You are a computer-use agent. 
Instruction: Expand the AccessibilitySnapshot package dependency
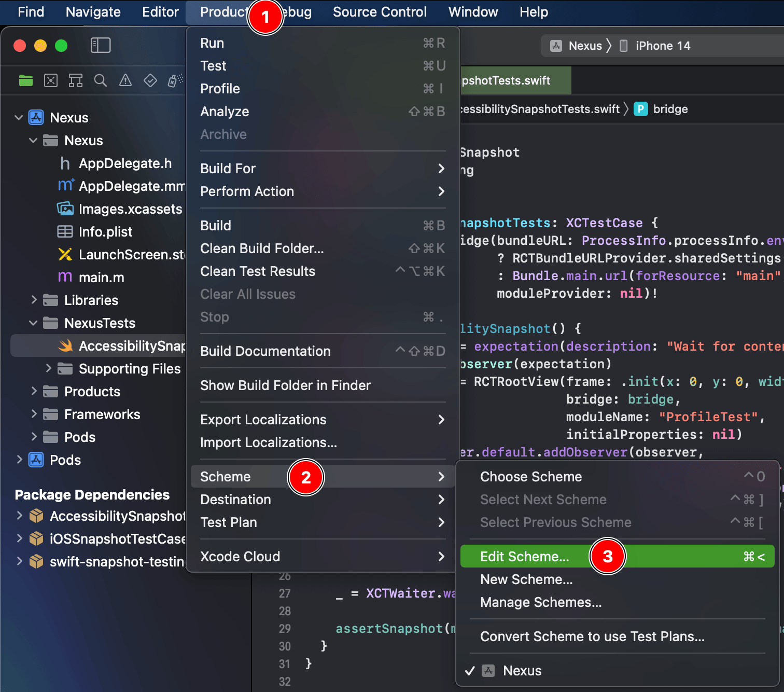(x=19, y=516)
